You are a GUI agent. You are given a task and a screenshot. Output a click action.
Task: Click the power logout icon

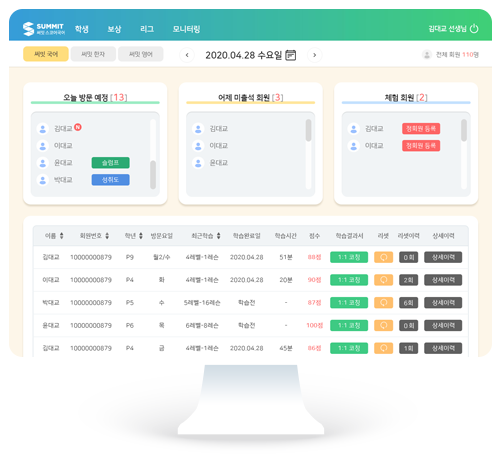[x=474, y=29]
